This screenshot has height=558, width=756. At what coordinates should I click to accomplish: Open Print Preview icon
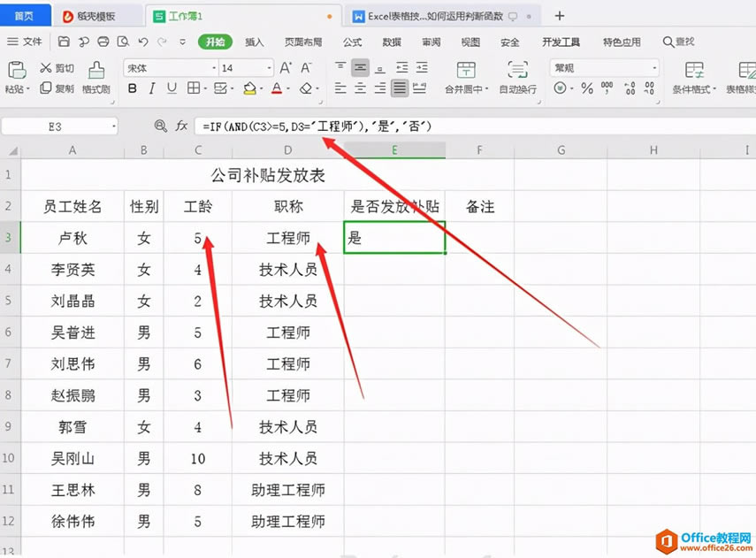[123, 42]
